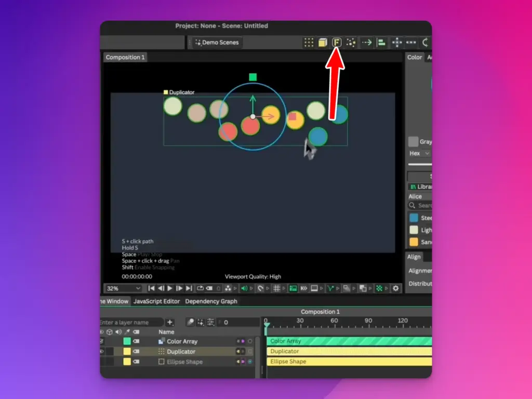Click the sliders filter icon

pyautogui.click(x=211, y=322)
